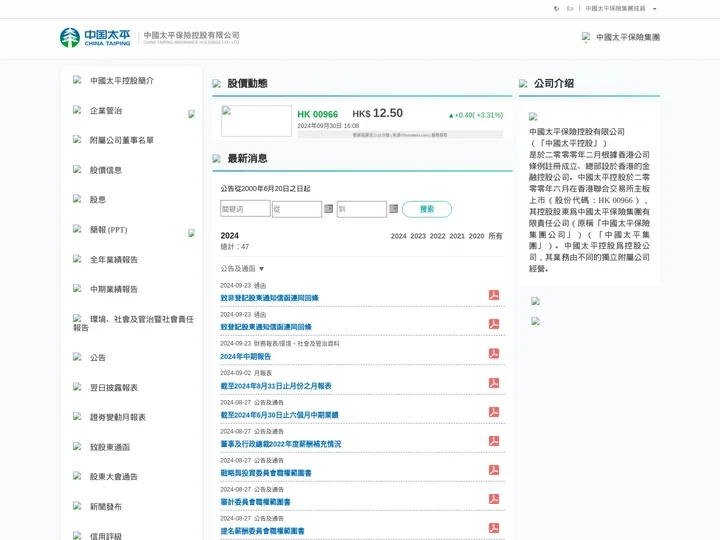The image size is (720, 540).
Task: Open 股東大會通告 in sidebar
Action: (114, 477)
